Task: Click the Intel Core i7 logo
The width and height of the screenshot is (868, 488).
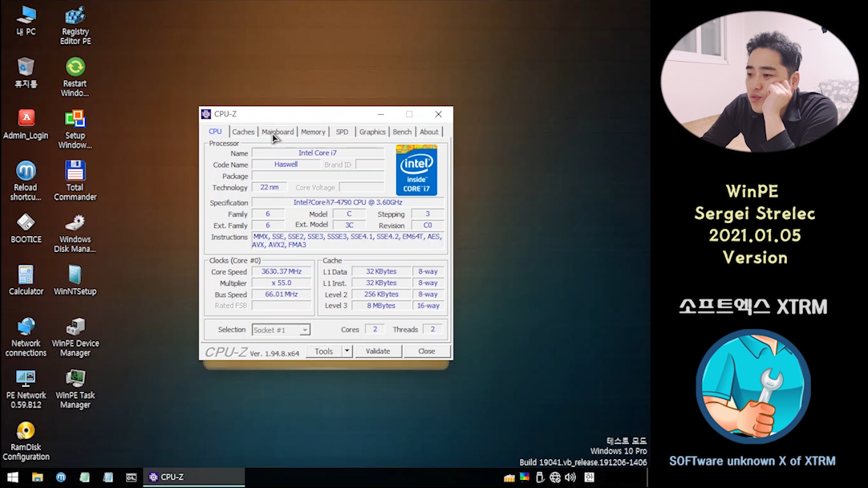Action: point(417,170)
